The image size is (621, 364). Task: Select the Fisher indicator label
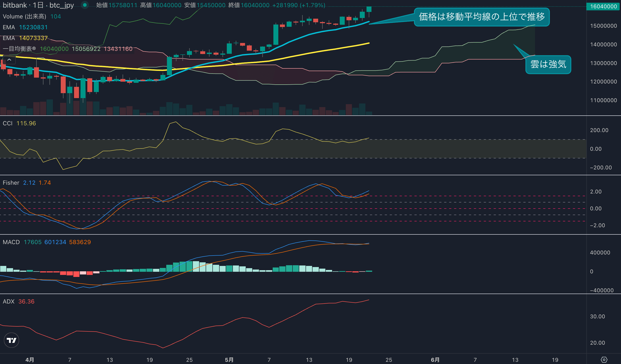[11, 183]
